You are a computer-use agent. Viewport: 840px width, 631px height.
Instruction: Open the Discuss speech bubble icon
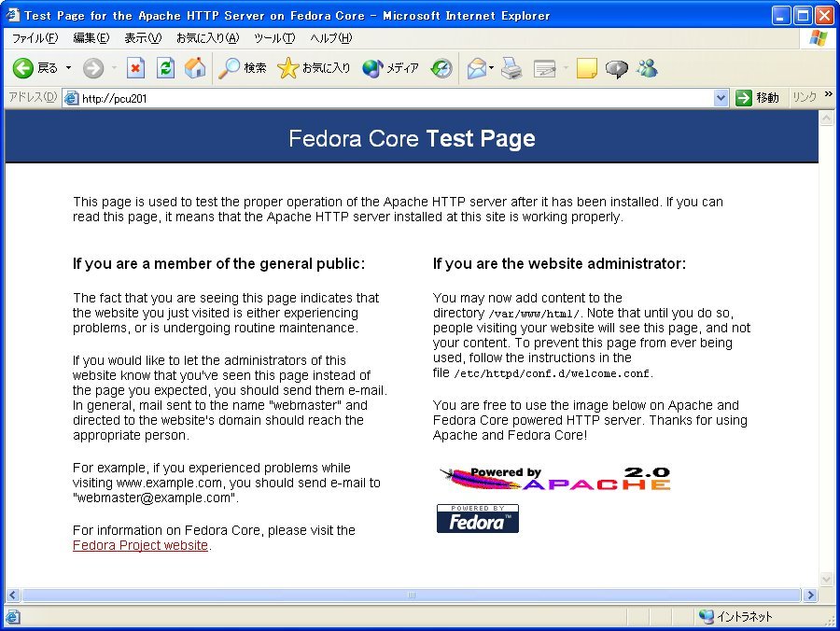click(x=617, y=68)
